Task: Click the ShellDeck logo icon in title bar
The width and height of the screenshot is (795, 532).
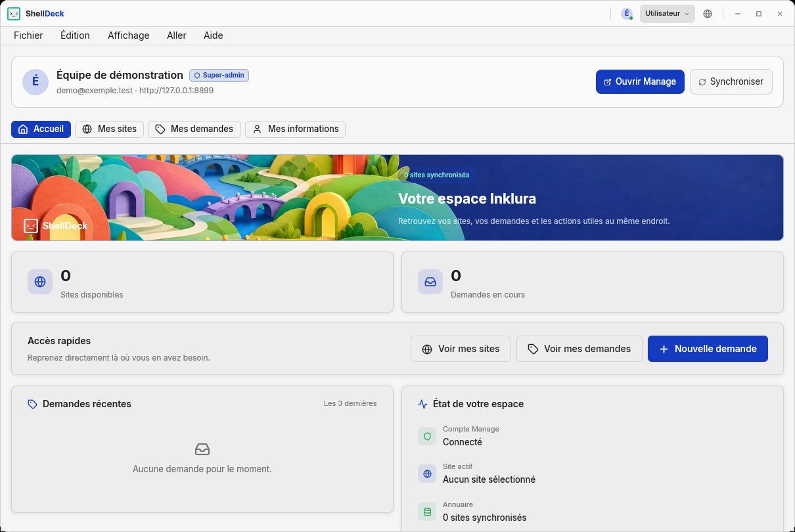Action: tap(14, 13)
